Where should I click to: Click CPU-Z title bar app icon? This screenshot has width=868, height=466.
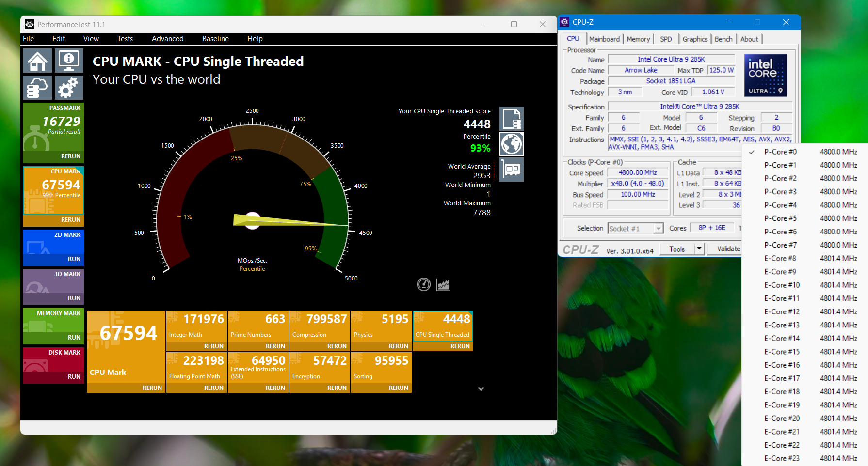564,22
